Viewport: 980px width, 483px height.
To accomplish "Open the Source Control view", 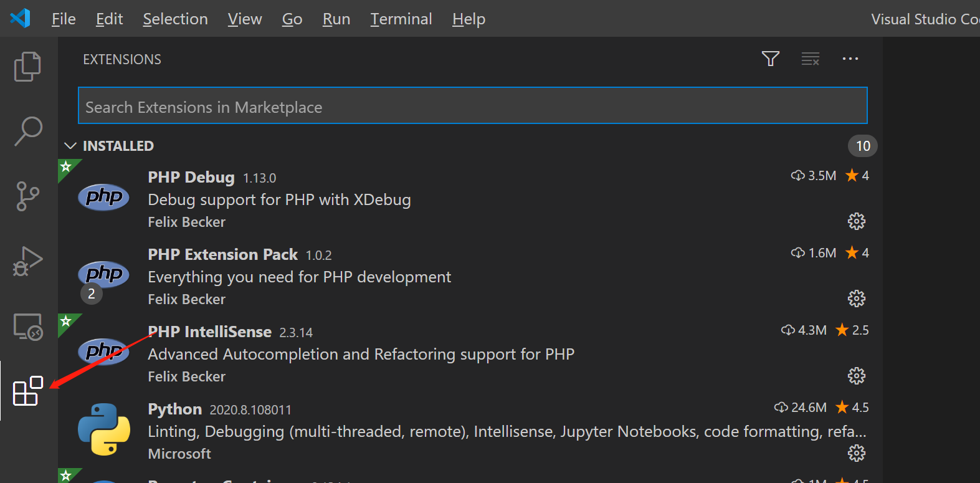I will (27, 196).
